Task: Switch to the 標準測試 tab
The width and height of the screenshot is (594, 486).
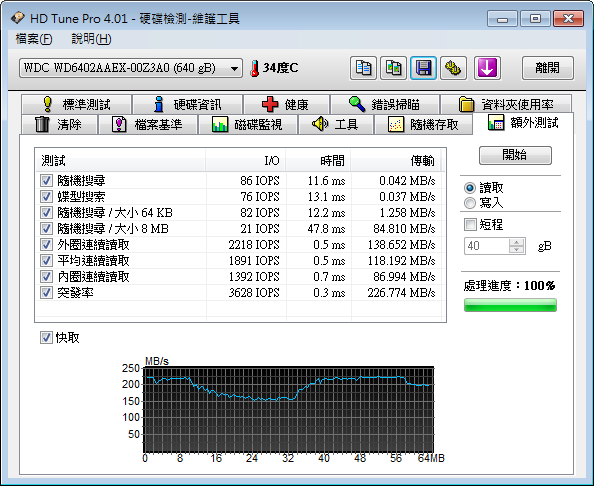Action: click(77, 104)
